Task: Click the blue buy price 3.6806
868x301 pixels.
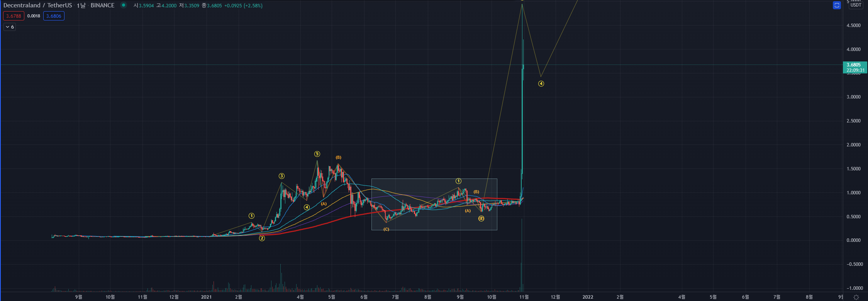Action: point(54,16)
